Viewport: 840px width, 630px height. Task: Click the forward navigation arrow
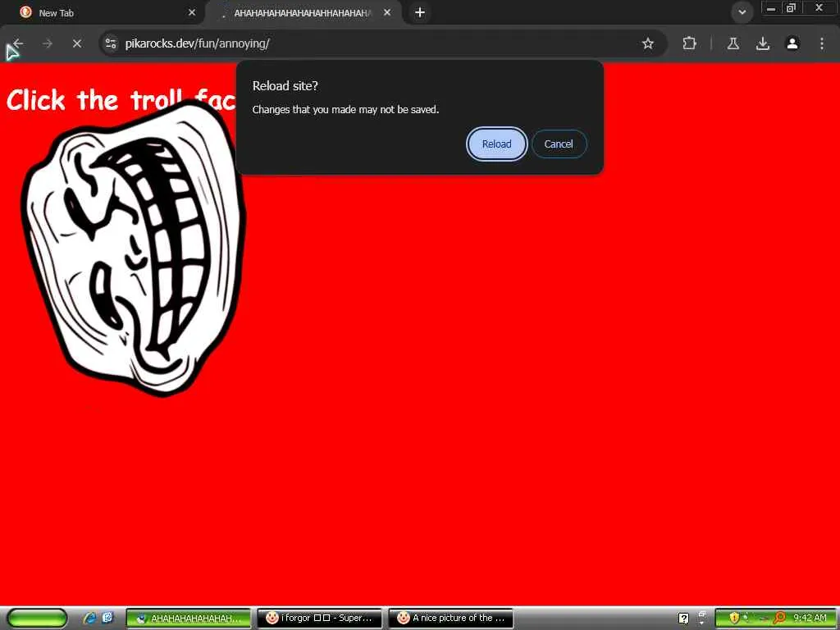click(x=47, y=43)
